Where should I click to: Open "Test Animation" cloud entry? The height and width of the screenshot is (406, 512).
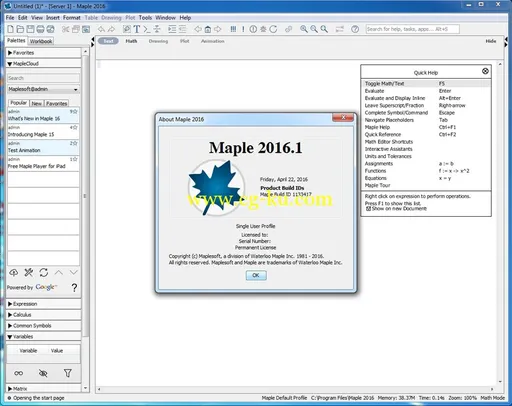point(43,147)
